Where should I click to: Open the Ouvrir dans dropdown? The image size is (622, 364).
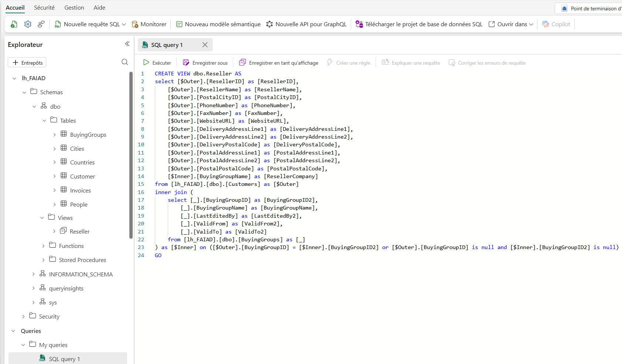[x=511, y=24]
